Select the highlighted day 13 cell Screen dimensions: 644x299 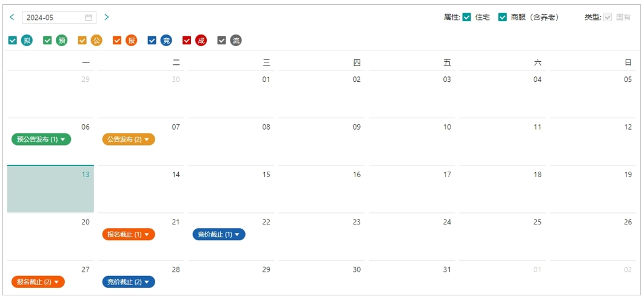(50, 189)
